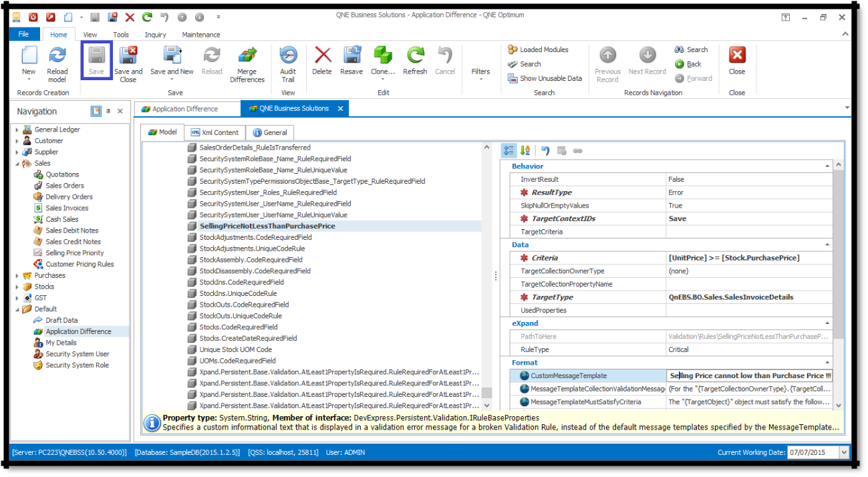The width and height of the screenshot is (868, 477).
Task: Open the Maintenance ribbon tab
Action: point(201,35)
